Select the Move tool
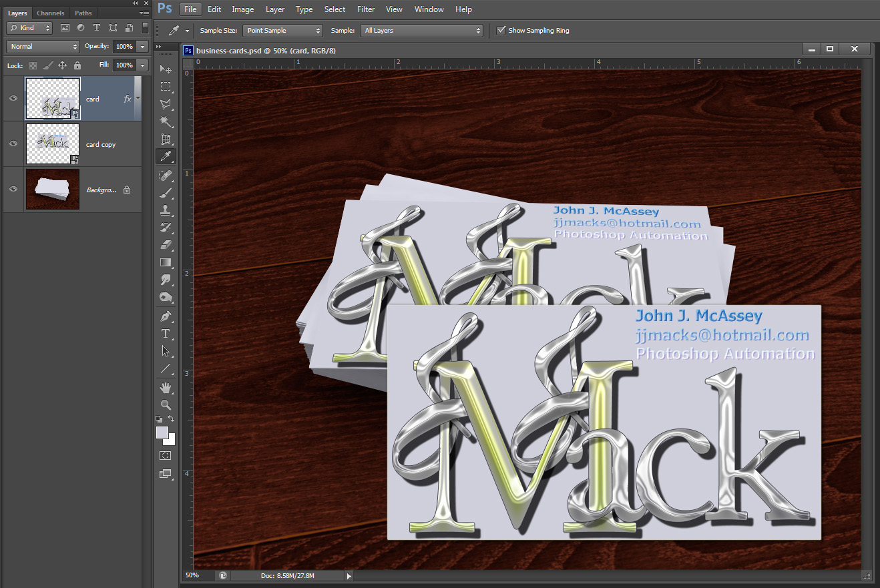Viewport: 880px width, 588px height. click(x=166, y=69)
